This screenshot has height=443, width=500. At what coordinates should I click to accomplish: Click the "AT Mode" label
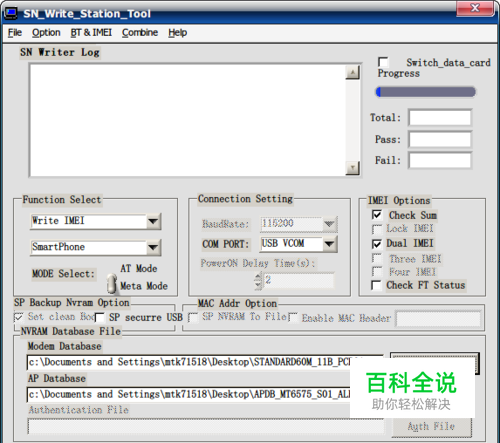coord(139,268)
